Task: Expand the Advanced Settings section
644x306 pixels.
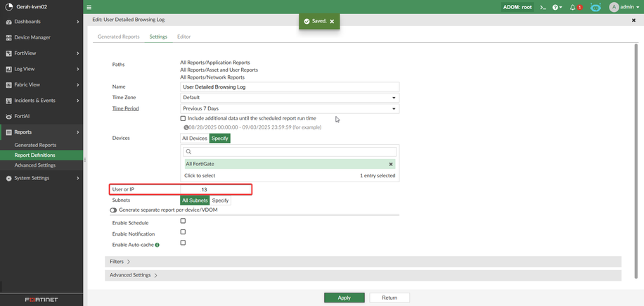Action: pos(363,275)
